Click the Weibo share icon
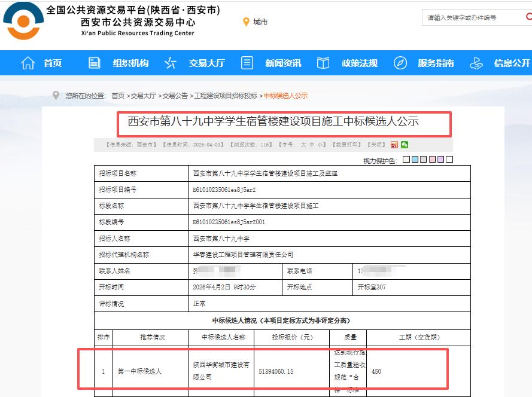Image resolution: width=532 pixels, height=397 pixels. click(x=393, y=144)
